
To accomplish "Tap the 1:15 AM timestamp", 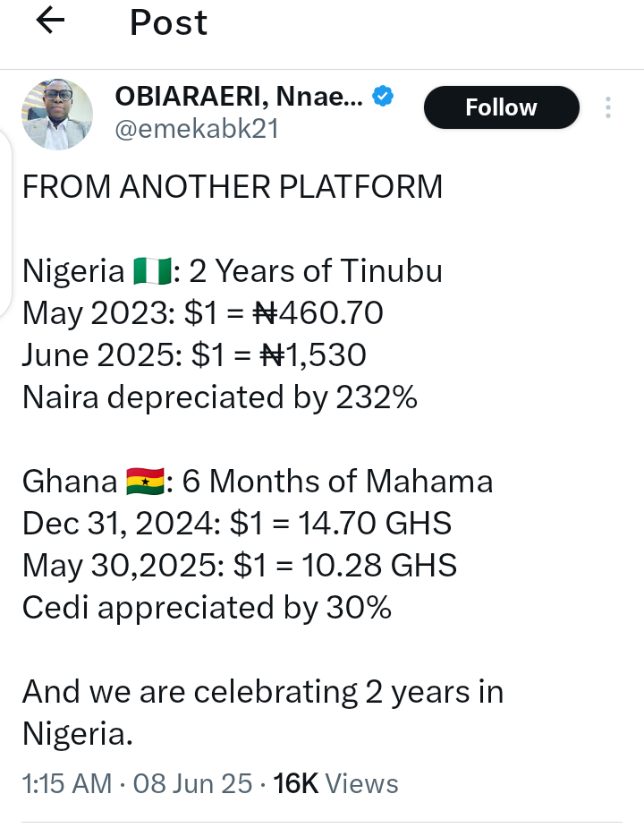I will tap(67, 784).
